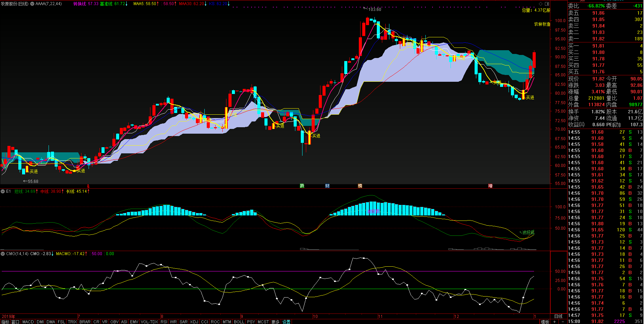This screenshot has height=324, width=644.
Task: Switch to BOLL indicator
Action: click(x=239, y=322)
